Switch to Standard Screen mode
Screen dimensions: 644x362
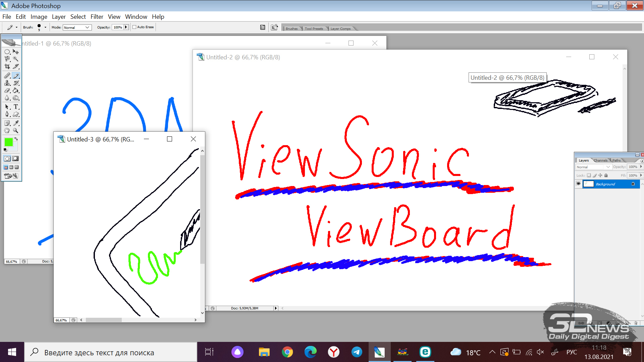[6, 167]
